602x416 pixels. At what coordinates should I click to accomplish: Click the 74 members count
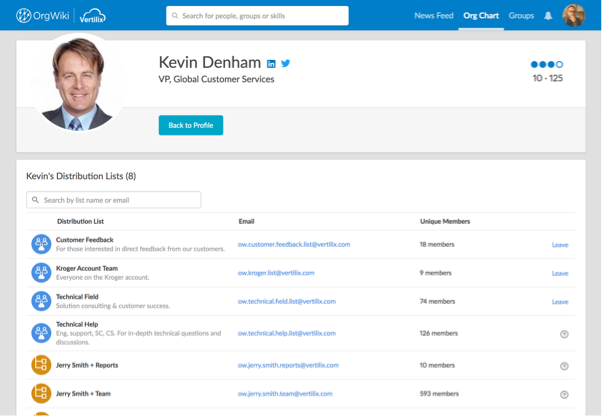pyautogui.click(x=437, y=301)
